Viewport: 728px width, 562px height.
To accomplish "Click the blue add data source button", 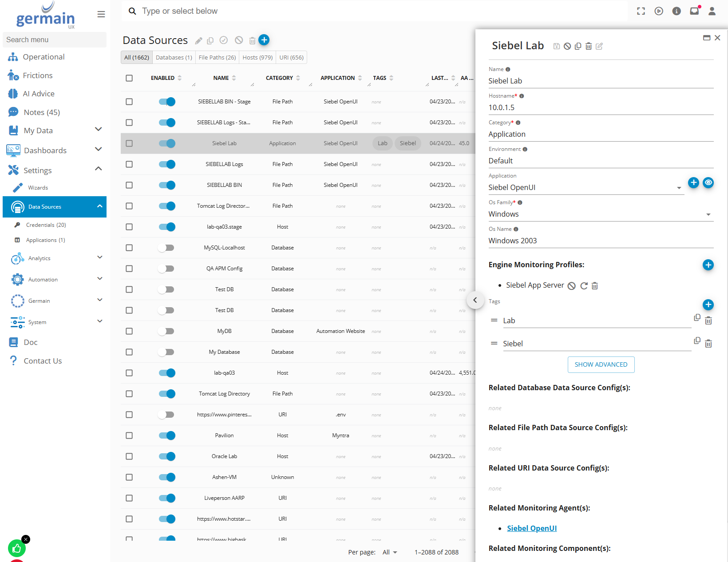I will [x=264, y=40].
